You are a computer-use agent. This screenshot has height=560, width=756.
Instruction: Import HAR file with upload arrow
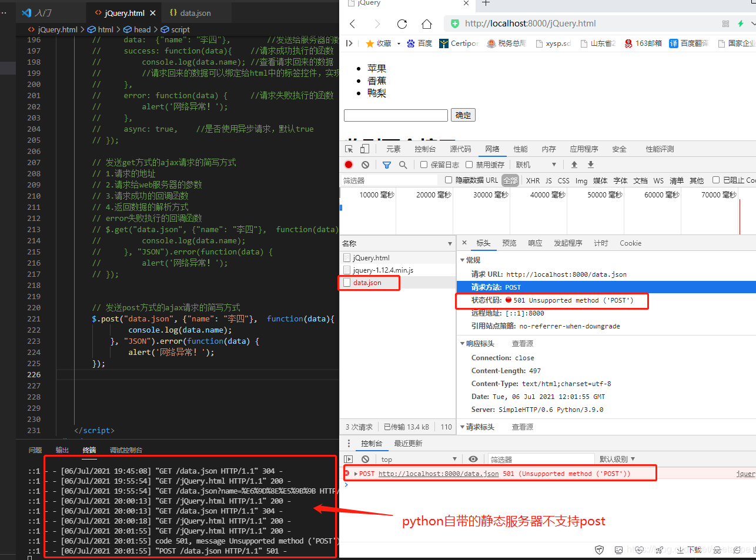(x=574, y=165)
